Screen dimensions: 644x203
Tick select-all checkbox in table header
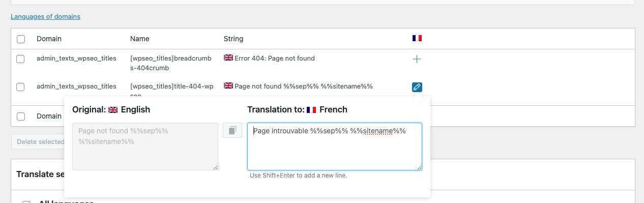coord(20,39)
